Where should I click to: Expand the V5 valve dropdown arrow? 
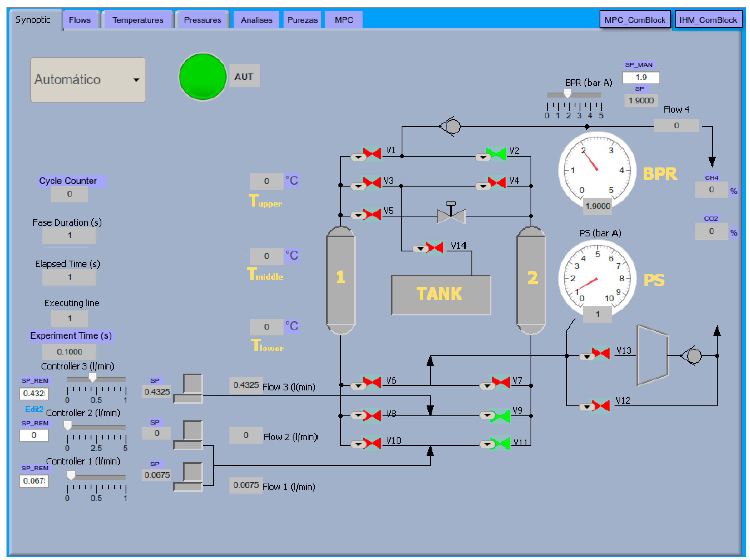[358, 216]
